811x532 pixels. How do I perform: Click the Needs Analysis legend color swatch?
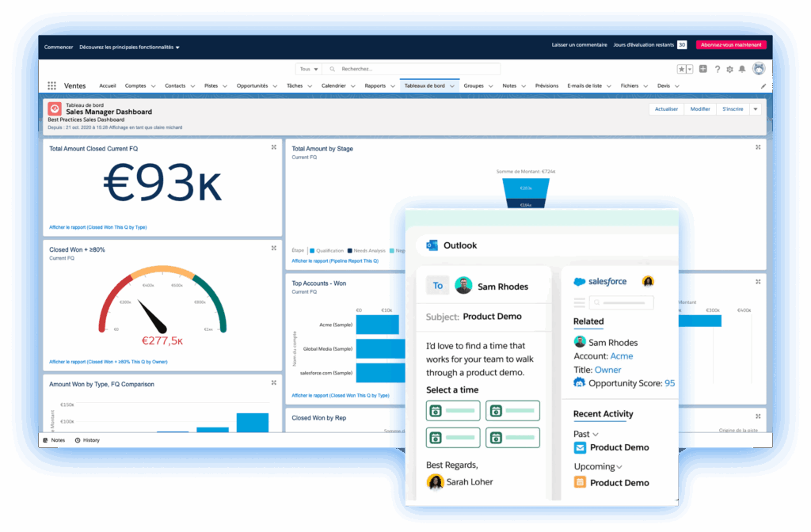click(349, 251)
